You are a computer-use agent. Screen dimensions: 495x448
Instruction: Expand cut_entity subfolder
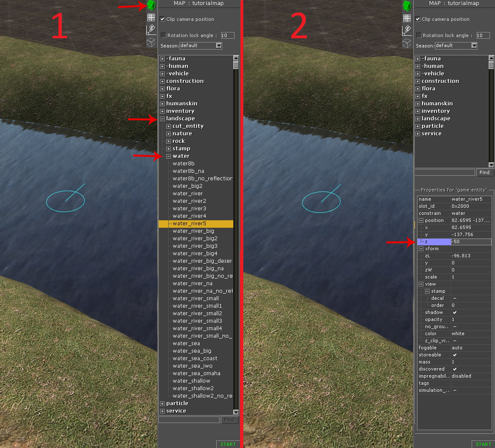coord(169,127)
